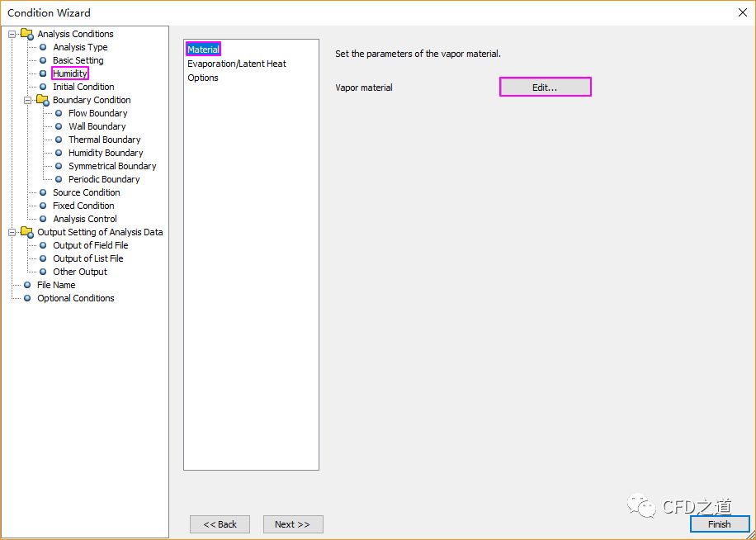This screenshot has height=540, width=756.
Task: Click the bullet icon beside Output of List File
Action: click(43, 258)
